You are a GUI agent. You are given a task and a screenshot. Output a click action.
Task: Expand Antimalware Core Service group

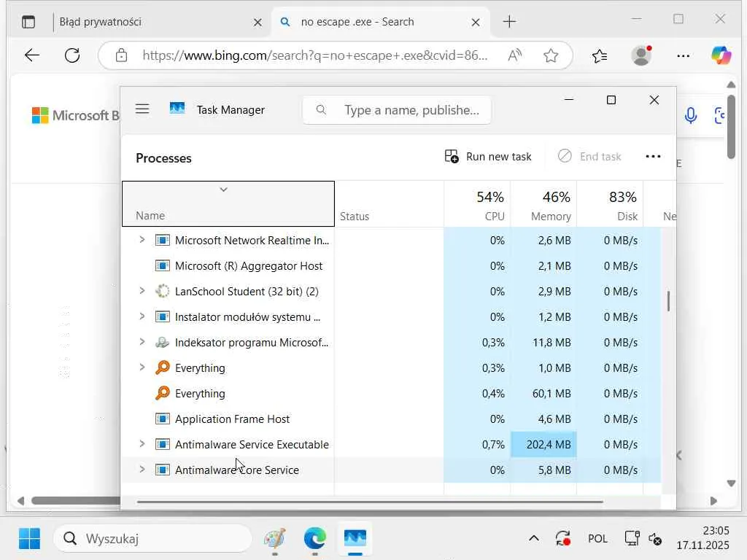(x=142, y=469)
